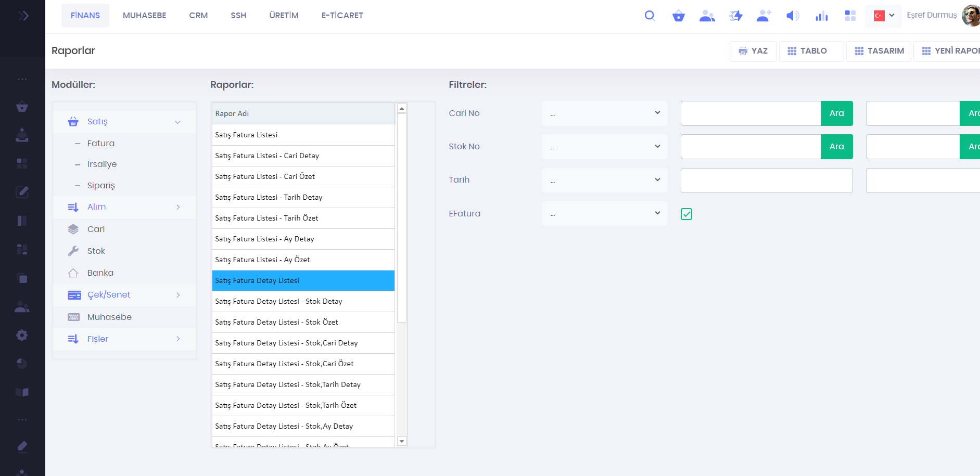Viewport: 980px width, 476px height.
Task: Click the gear settings icon in sidebar
Action: [22, 335]
